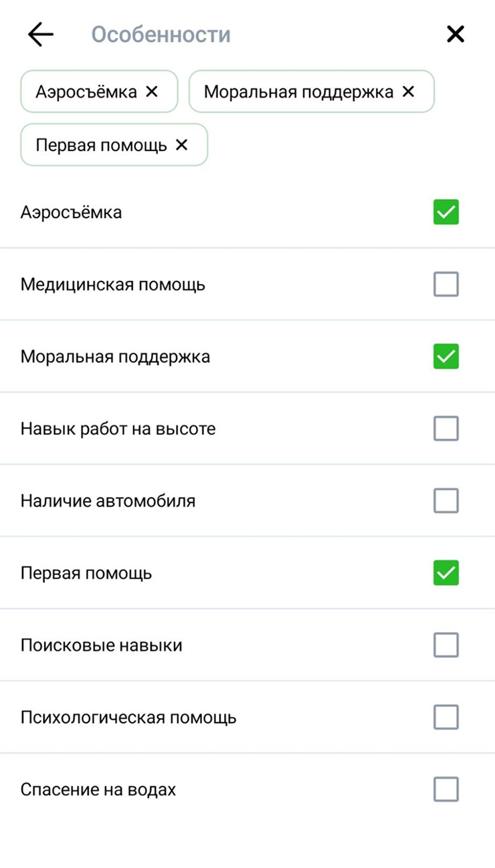The image size is (495, 868).
Task: Deselect the Первая помощь checkbox
Action: click(x=446, y=573)
